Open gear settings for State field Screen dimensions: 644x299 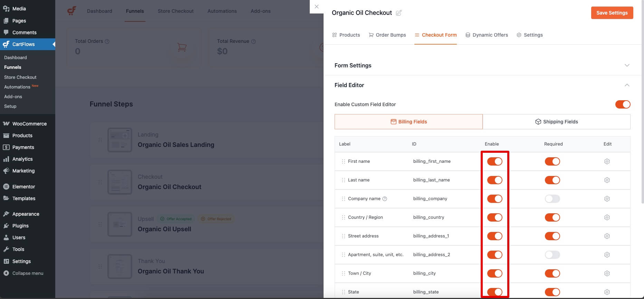607,292
